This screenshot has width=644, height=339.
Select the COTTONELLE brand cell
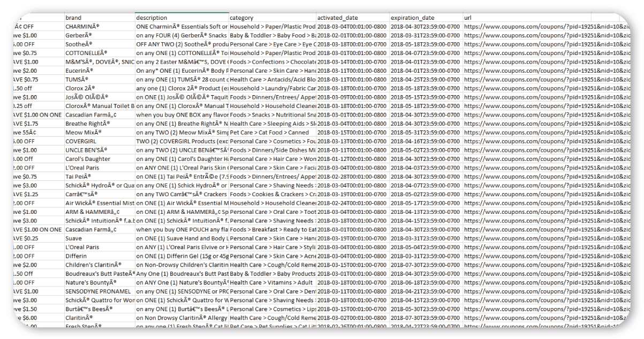click(x=100, y=53)
